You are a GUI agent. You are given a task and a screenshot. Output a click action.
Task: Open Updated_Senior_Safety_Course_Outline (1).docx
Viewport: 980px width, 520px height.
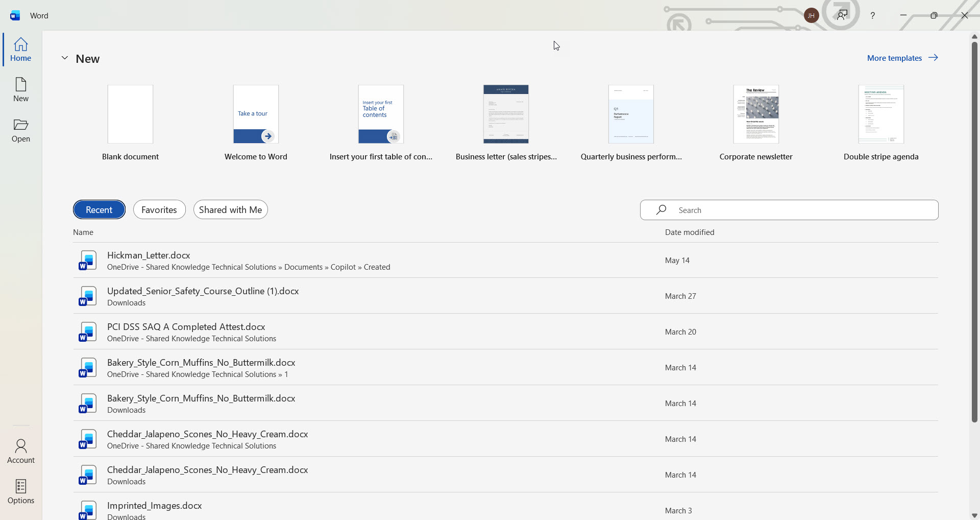(505, 296)
